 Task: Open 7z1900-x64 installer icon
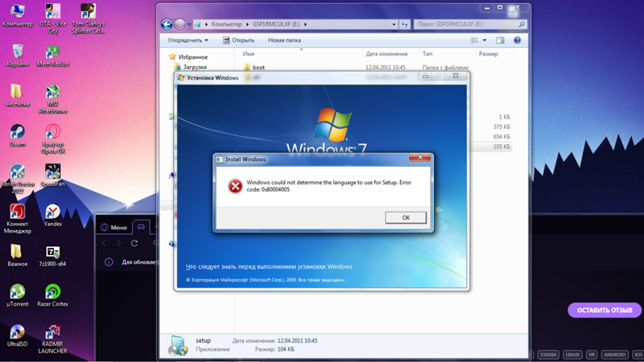click(52, 256)
